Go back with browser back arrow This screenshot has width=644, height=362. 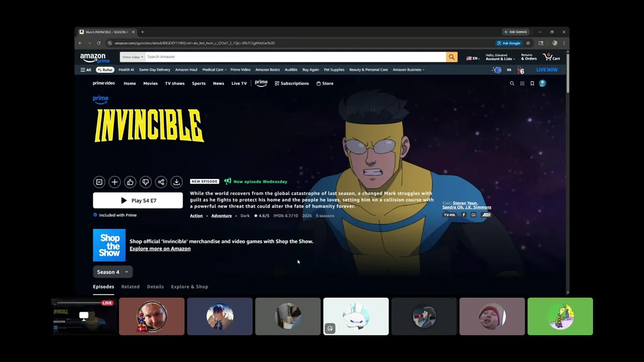point(80,43)
